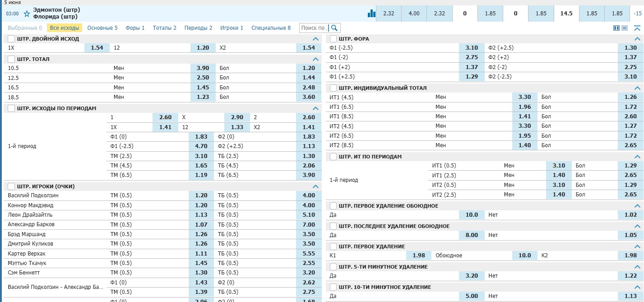Select Леон Драйзайтль ТБ (0.5) odds 5.10
Viewport: 644px width, 302px height.
point(309,215)
